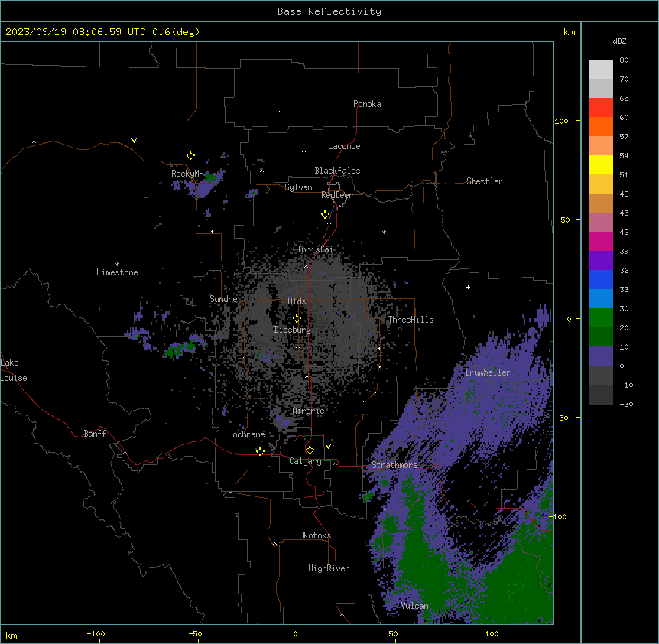The width and height of the screenshot is (659, 644).
Task: Select the slate purple 0-10 dBZ swatch
Action: coord(601,356)
